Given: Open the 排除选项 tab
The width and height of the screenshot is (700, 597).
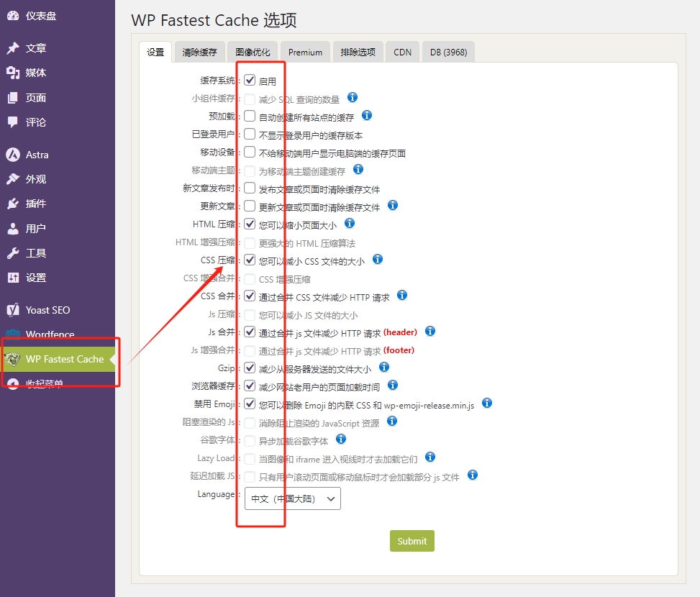Looking at the screenshot, I should [x=358, y=53].
